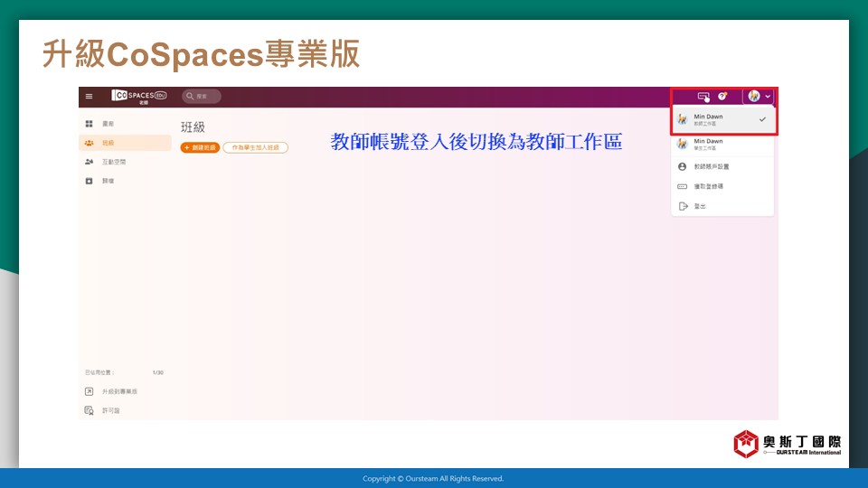Click the code box icon in the user menu

click(682, 186)
